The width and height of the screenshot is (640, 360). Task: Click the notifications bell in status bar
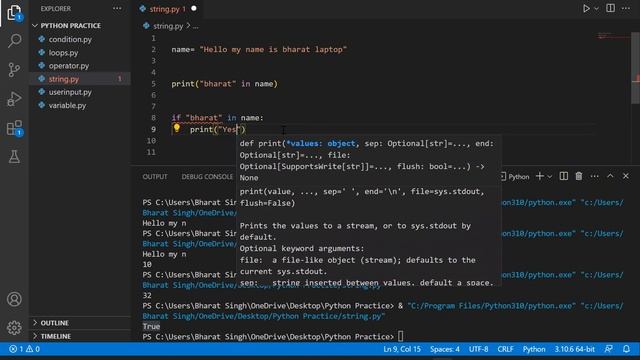coord(627,349)
